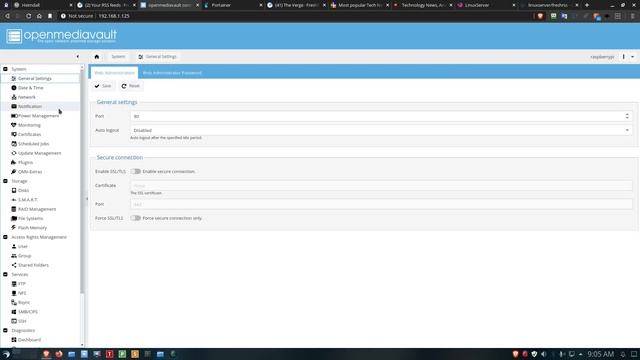Click the RAID Management database icon

pyautogui.click(x=14, y=209)
